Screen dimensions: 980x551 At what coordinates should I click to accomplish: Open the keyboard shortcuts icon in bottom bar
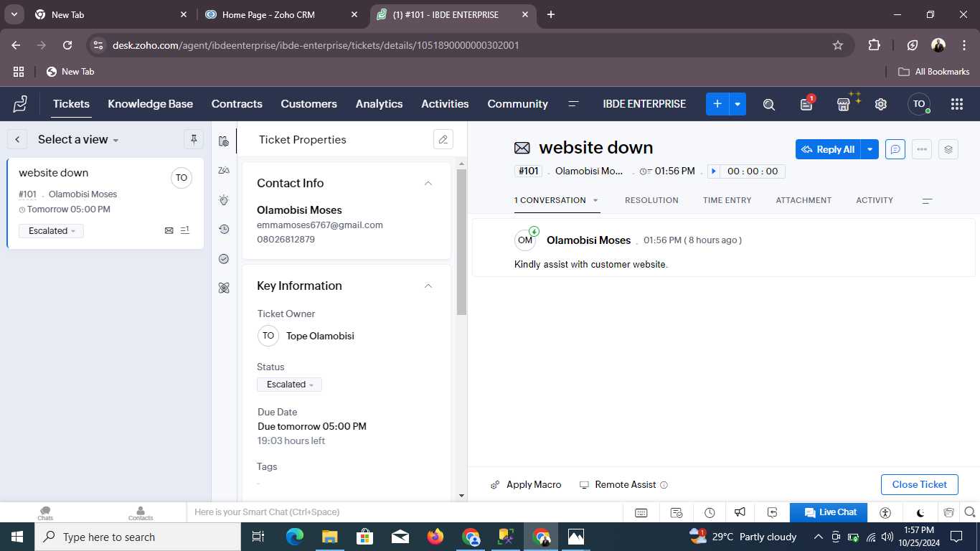tap(641, 512)
